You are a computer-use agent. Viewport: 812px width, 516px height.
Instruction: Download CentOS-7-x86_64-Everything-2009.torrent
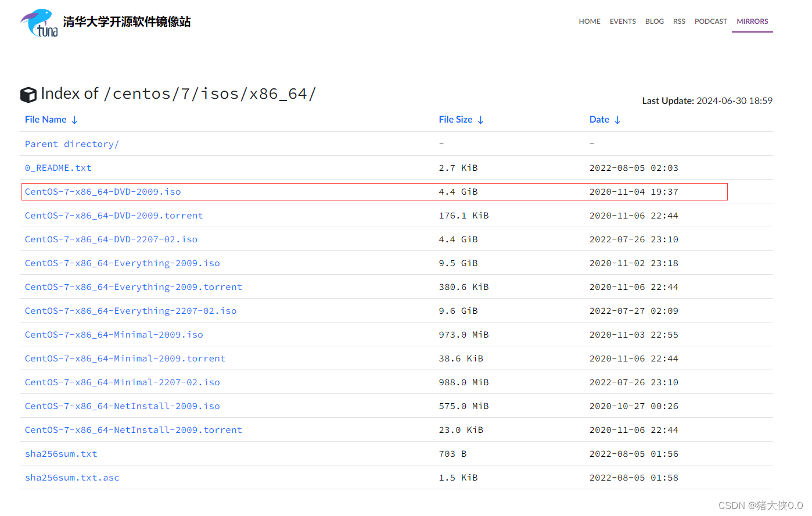pyautogui.click(x=134, y=287)
